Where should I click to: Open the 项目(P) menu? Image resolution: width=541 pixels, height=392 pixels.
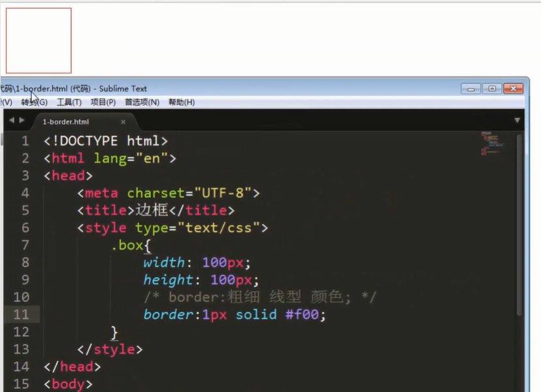click(103, 102)
